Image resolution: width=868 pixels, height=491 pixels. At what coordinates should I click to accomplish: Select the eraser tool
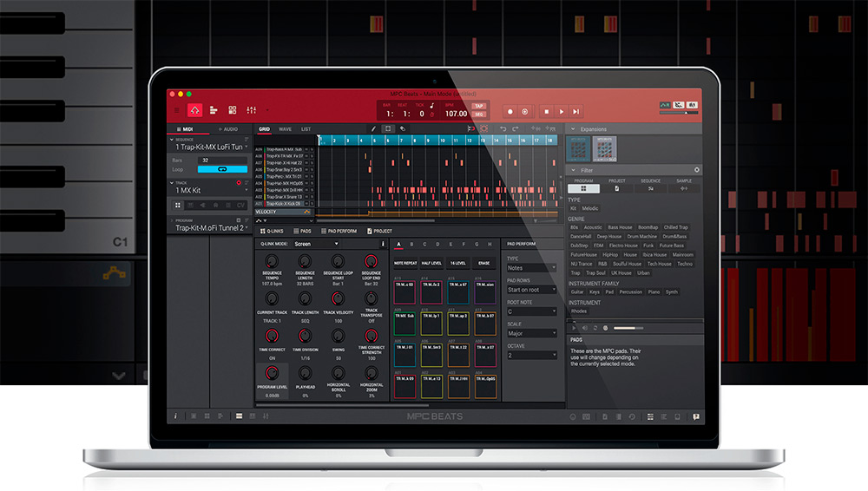(x=403, y=129)
